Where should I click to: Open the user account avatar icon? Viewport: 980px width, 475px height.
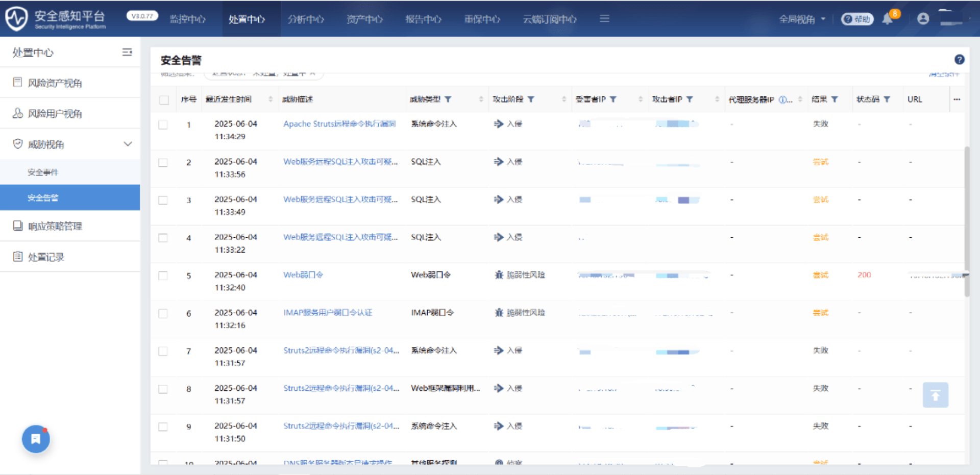pyautogui.click(x=923, y=19)
